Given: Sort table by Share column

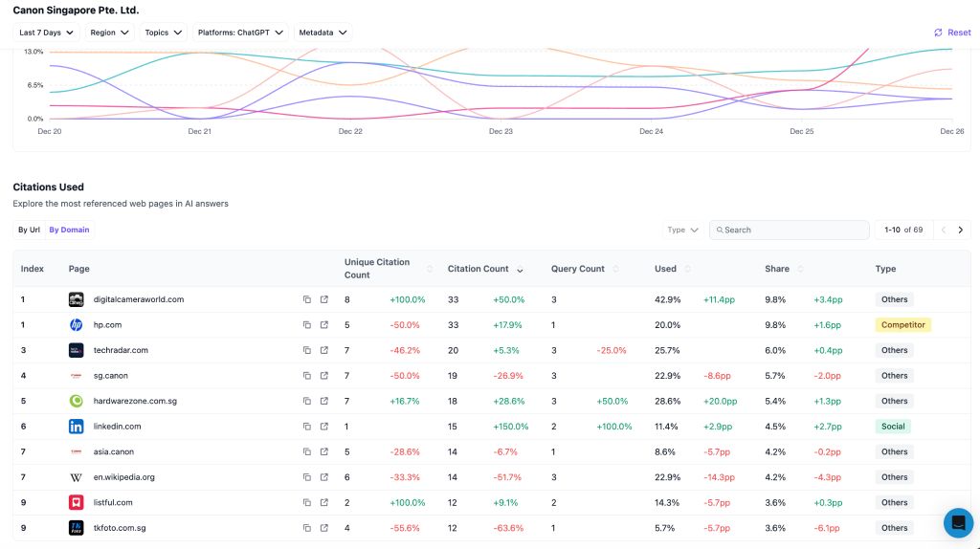Looking at the screenshot, I should coord(800,269).
